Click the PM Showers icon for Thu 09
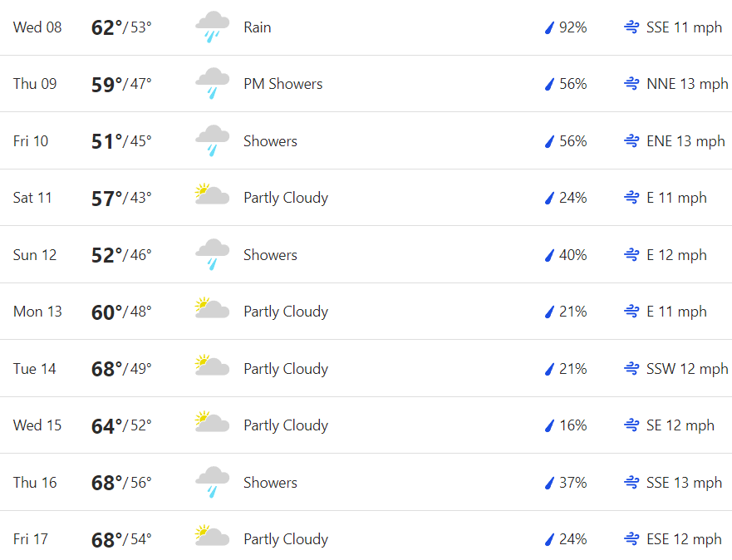732x560 pixels. 213,84
